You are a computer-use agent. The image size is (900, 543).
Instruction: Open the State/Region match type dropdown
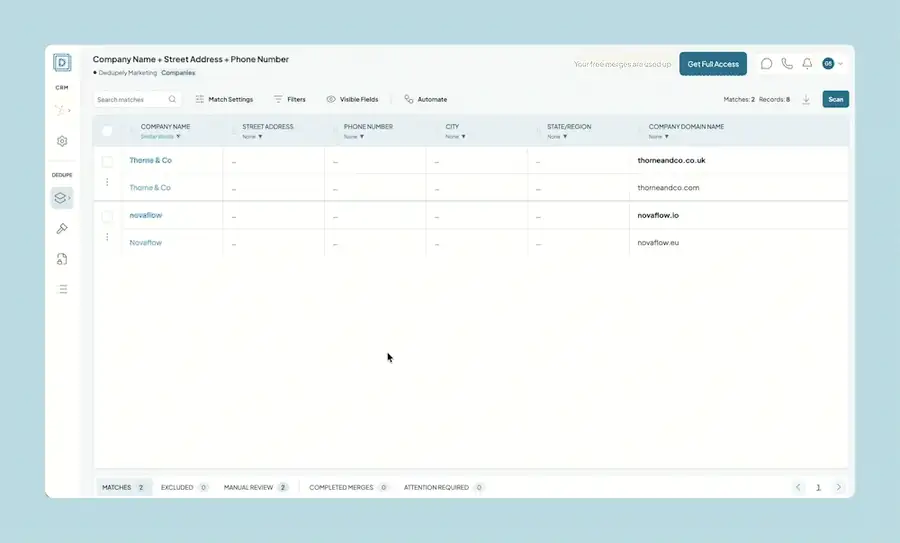point(557,137)
